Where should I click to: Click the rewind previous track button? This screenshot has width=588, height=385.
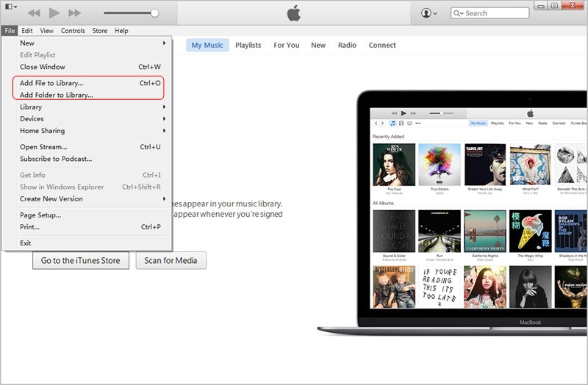(34, 13)
